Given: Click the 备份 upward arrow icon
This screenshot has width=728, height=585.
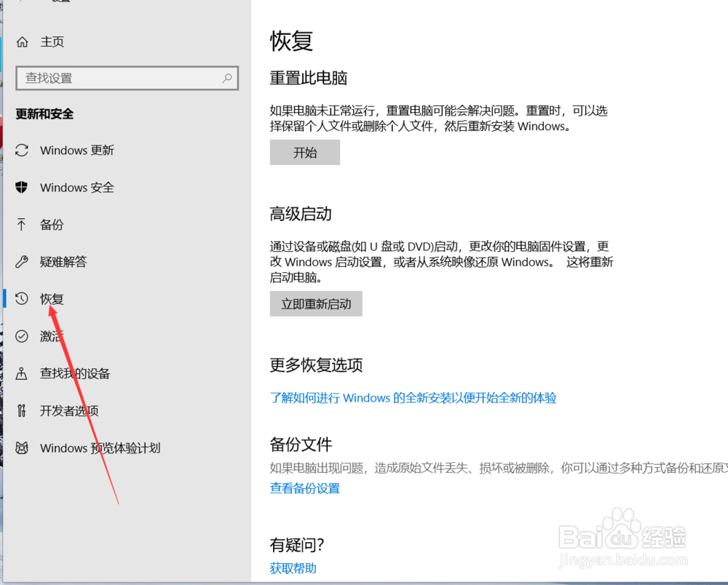Looking at the screenshot, I should (x=21, y=225).
